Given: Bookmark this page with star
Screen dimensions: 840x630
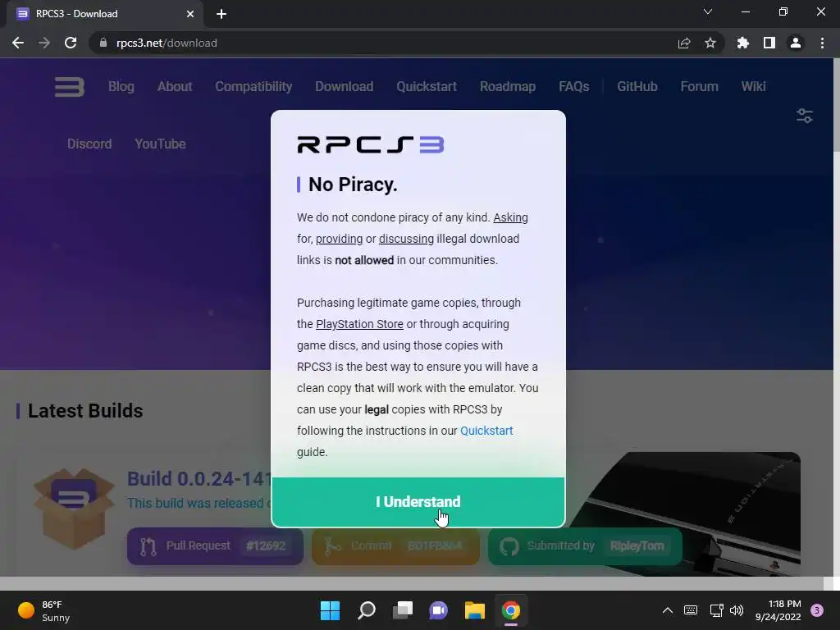Looking at the screenshot, I should [710, 43].
